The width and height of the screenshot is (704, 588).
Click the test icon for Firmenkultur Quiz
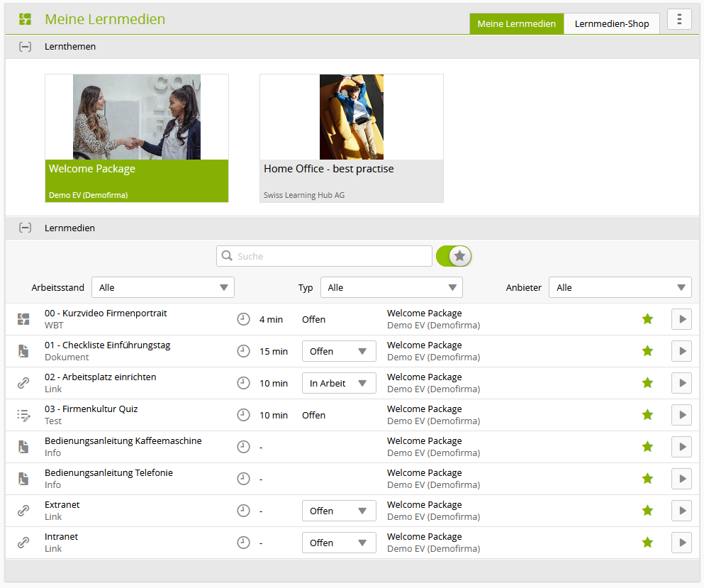click(x=23, y=415)
